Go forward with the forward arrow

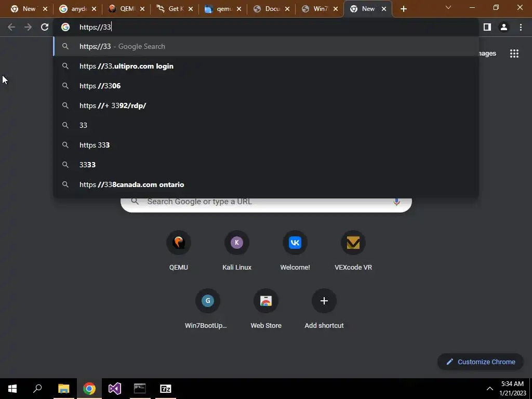pyautogui.click(x=28, y=27)
